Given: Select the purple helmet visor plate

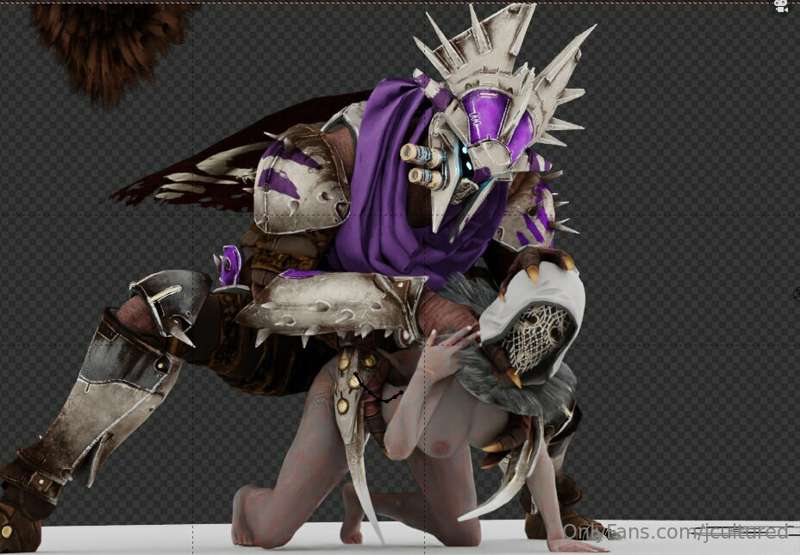Looking at the screenshot, I should [x=485, y=116].
